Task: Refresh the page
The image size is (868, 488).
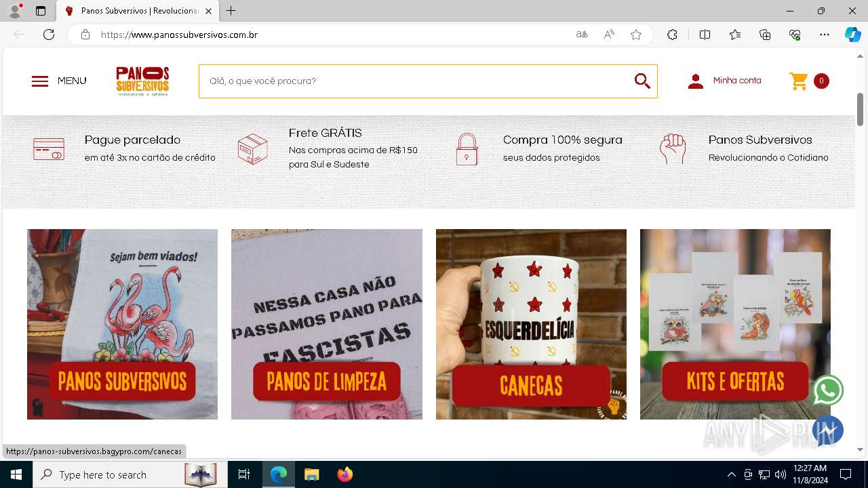Action: click(49, 35)
